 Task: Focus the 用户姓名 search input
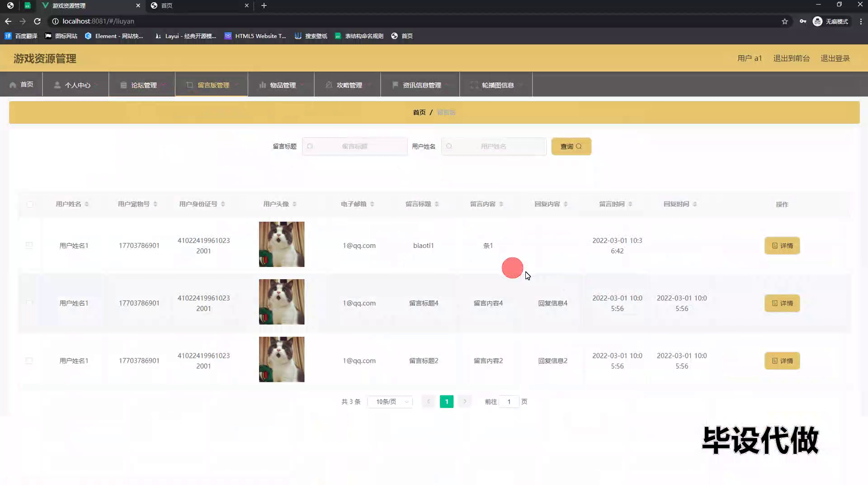pos(494,146)
